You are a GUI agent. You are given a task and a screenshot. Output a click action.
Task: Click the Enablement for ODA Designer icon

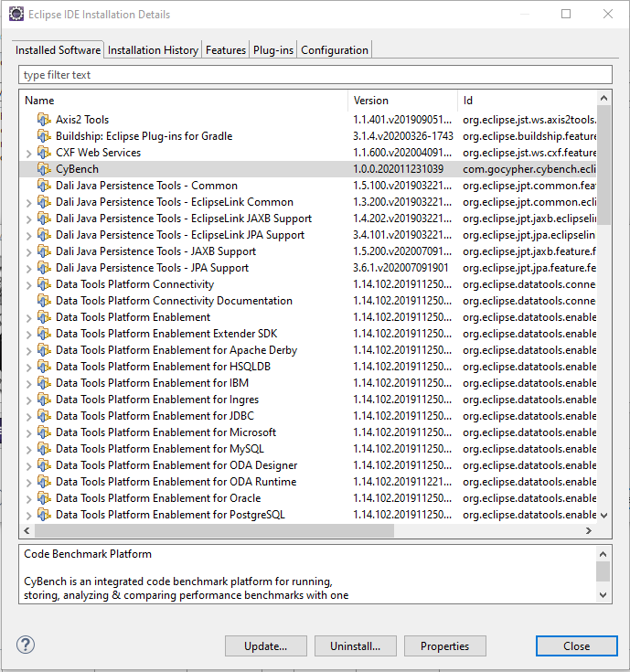44,465
